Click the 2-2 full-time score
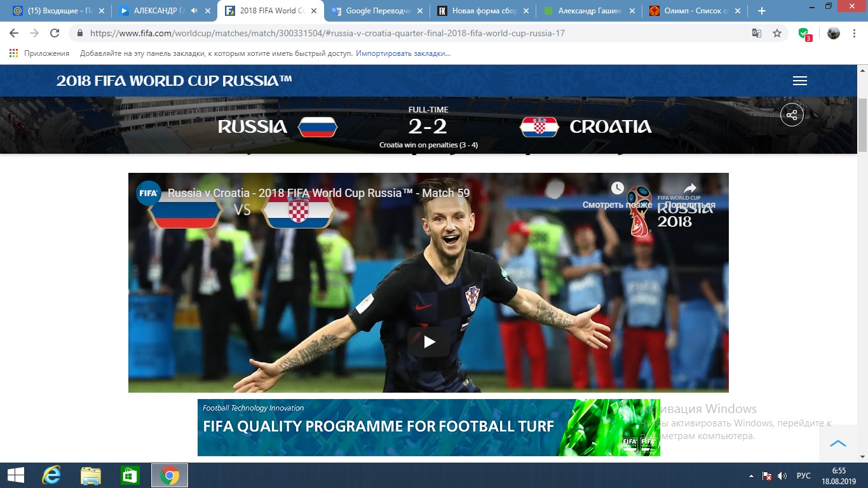The image size is (868, 488). pyautogui.click(x=428, y=127)
